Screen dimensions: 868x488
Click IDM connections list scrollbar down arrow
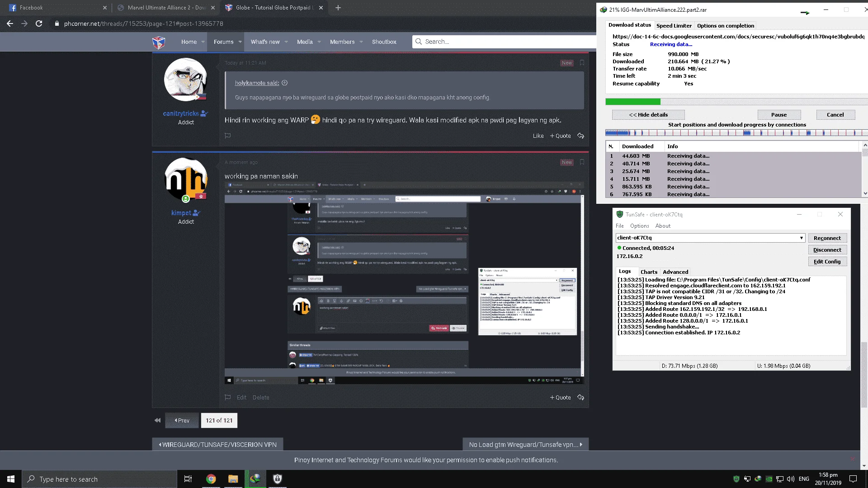pos(865,193)
